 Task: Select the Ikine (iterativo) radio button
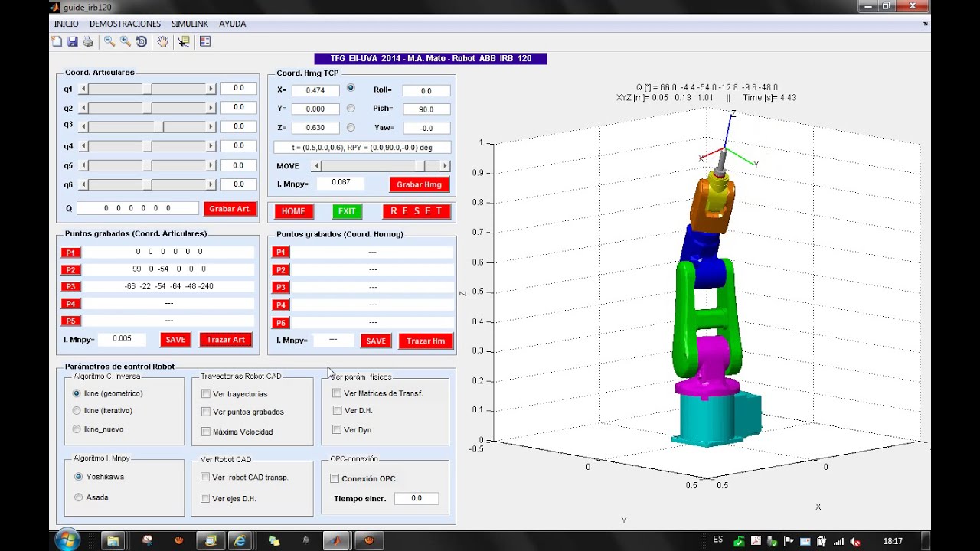[x=77, y=411]
